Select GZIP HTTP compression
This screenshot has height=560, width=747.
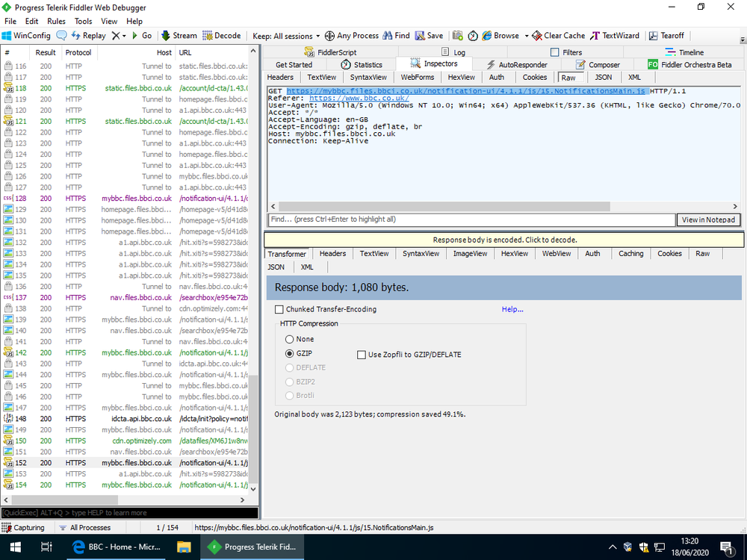pyautogui.click(x=289, y=354)
